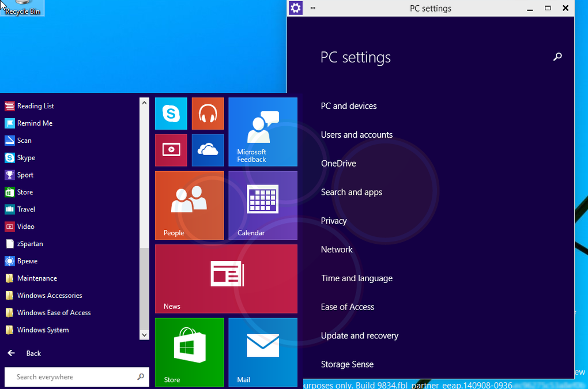
Task: Click the Search everywhere input field
Action: 77,377
